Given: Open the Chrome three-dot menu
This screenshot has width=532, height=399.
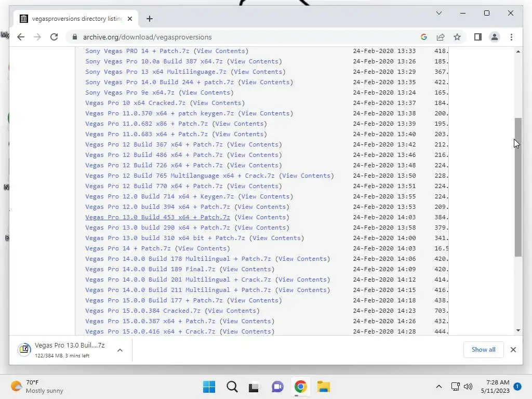Looking at the screenshot, I should (511, 37).
